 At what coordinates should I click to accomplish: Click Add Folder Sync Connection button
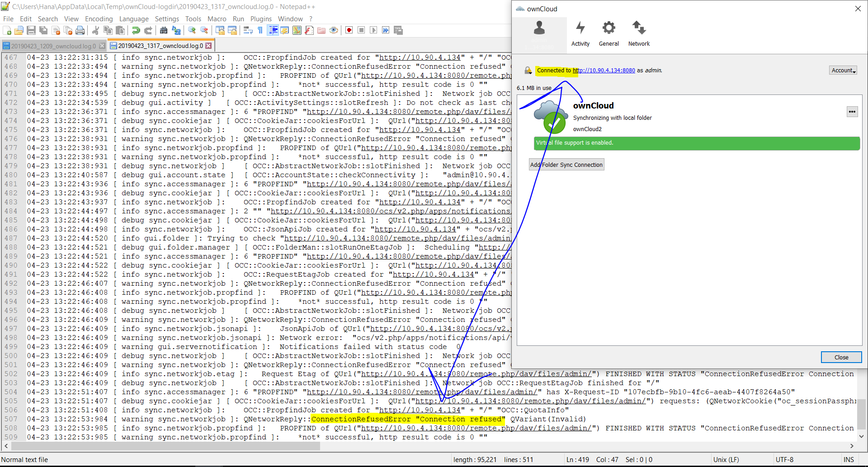point(566,165)
